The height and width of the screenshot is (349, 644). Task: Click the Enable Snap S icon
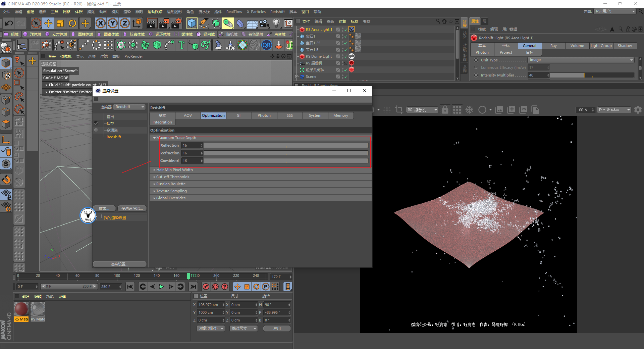tap(6, 164)
